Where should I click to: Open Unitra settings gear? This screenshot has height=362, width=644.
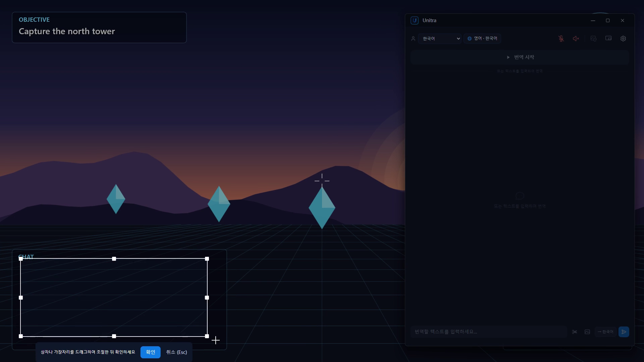pyautogui.click(x=623, y=39)
